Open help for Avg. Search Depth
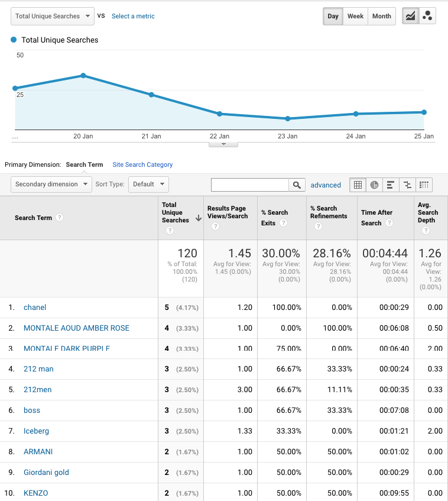 pyautogui.click(x=426, y=230)
